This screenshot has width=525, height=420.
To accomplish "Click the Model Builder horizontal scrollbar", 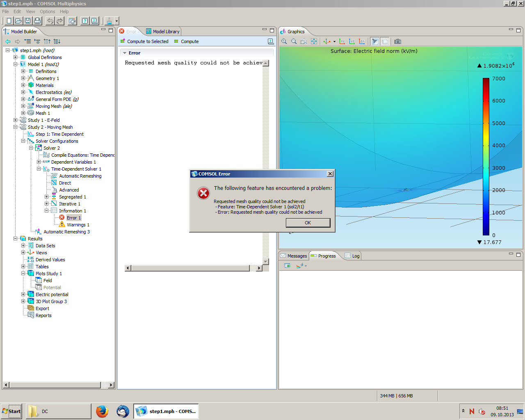I will [59, 385].
